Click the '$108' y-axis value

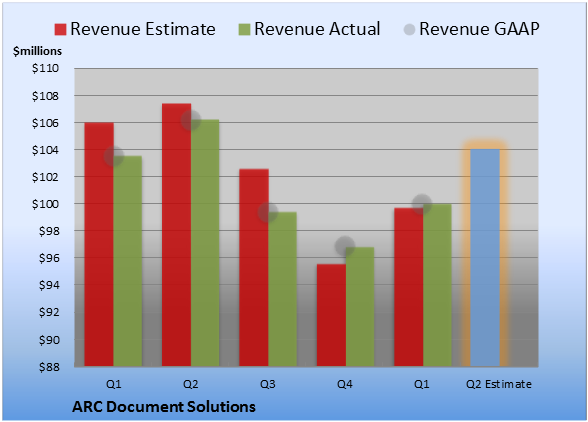[x=45, y=96]
